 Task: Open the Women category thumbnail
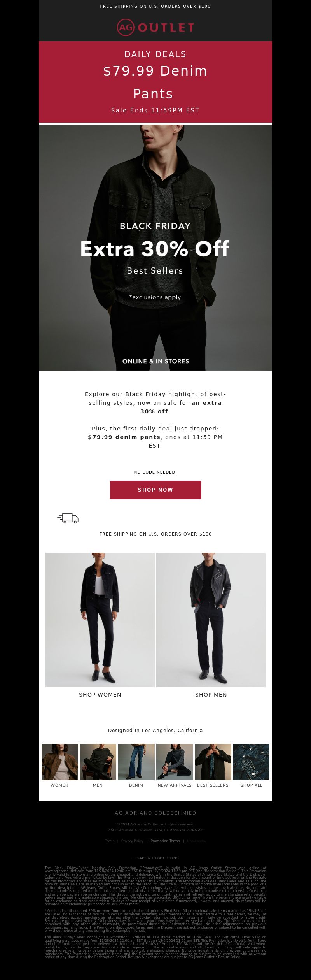coord(60,762)
